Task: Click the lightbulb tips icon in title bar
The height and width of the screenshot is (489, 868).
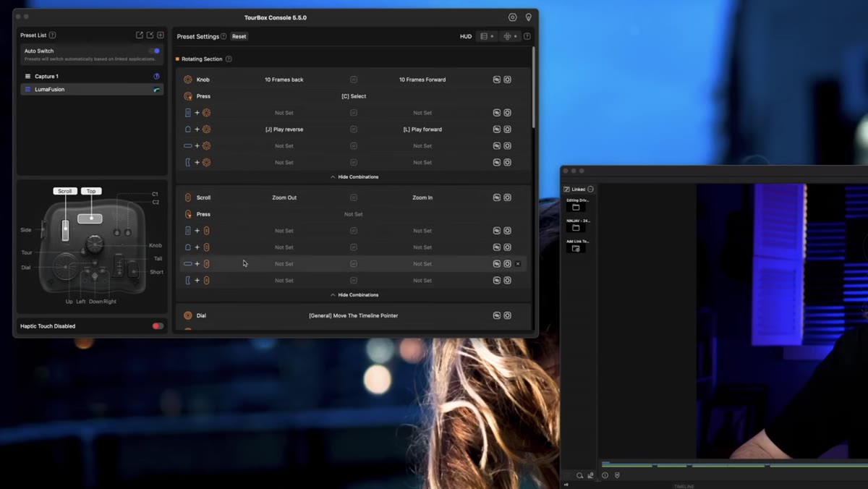Action: click(x=529, y=17)
